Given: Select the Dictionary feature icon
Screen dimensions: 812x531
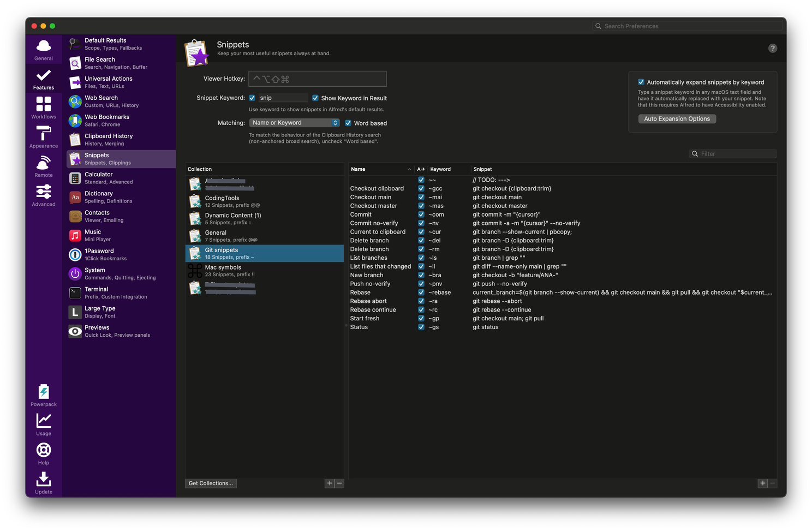Looking at the screenshot, I should [x=74, y=197].
